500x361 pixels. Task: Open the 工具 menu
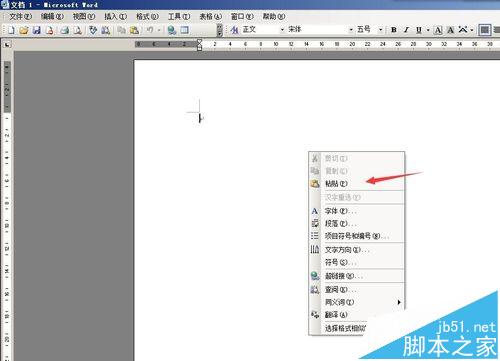click(179, 16)
